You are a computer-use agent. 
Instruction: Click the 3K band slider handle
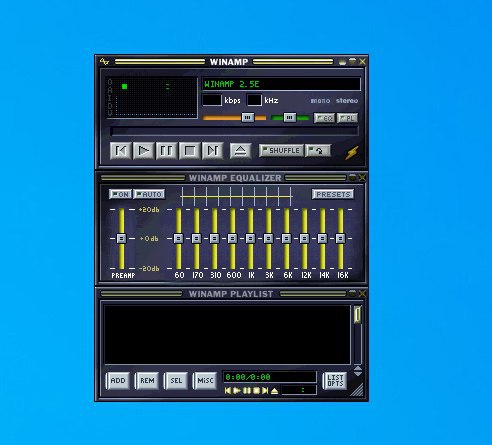(269, 238)
